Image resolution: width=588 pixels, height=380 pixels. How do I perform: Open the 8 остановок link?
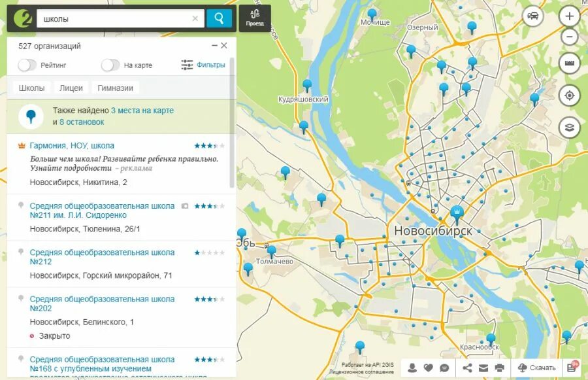(82, 122)
